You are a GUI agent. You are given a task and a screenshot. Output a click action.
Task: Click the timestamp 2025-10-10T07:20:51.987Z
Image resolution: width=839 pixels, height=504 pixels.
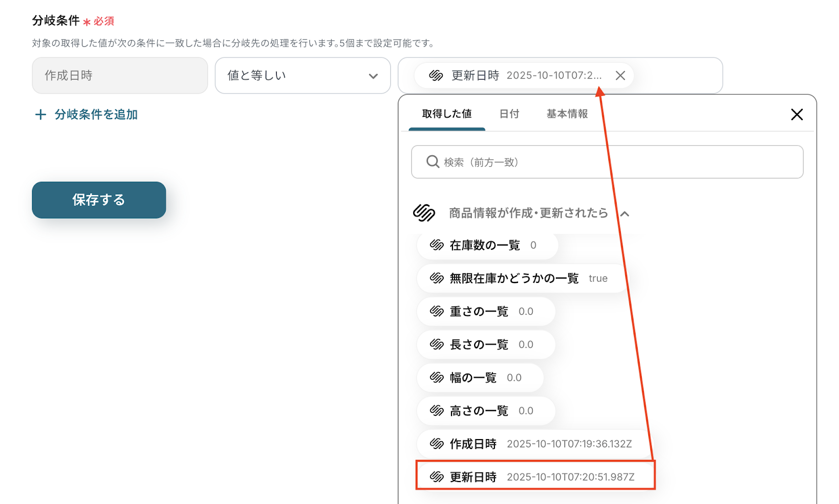point(571,477)
